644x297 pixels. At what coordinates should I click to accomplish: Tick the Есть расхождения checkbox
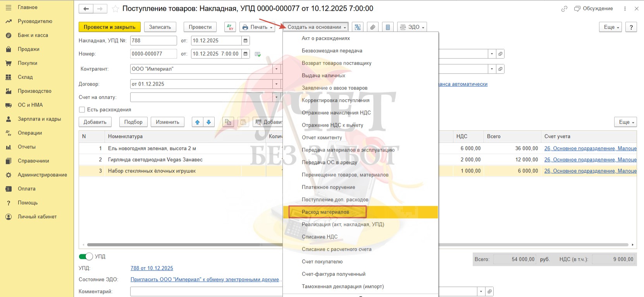[82, 110]
